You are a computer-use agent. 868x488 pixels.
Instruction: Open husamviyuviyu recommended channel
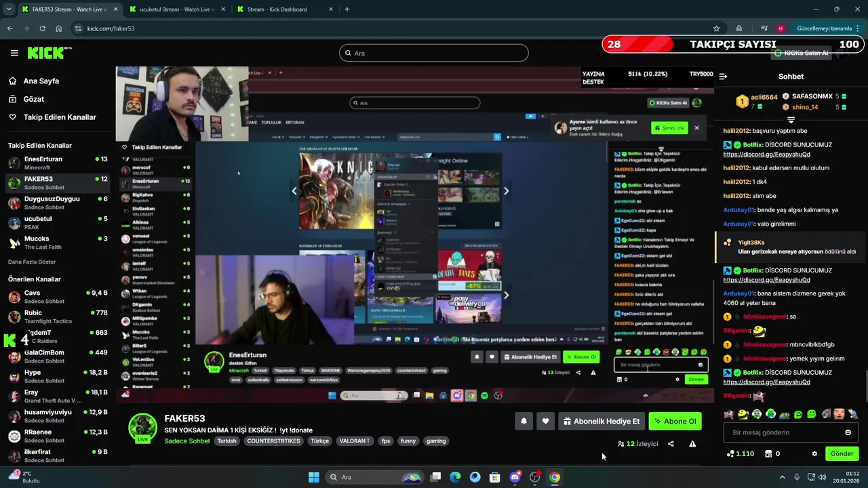click(58, 415)
